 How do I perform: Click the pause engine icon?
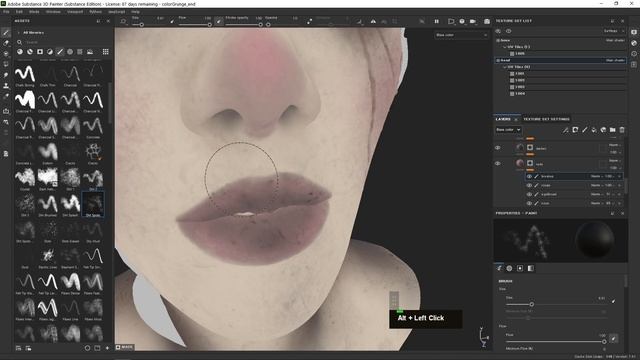point(436,21)
